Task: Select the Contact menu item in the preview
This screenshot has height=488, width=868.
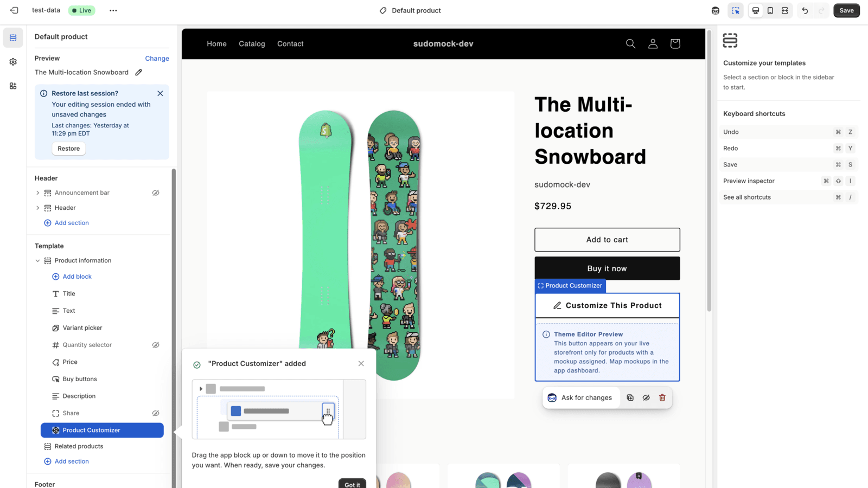Action: 290,43
